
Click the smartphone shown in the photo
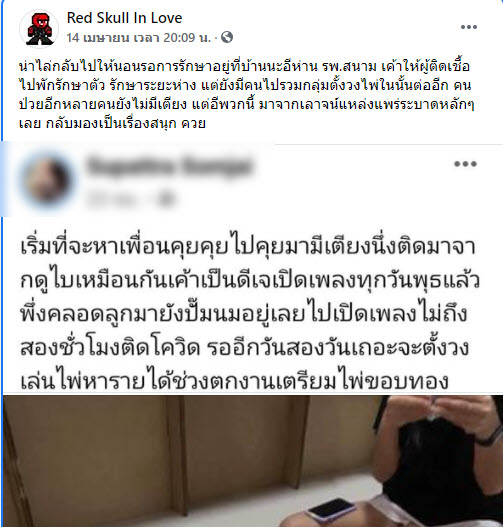331,510
